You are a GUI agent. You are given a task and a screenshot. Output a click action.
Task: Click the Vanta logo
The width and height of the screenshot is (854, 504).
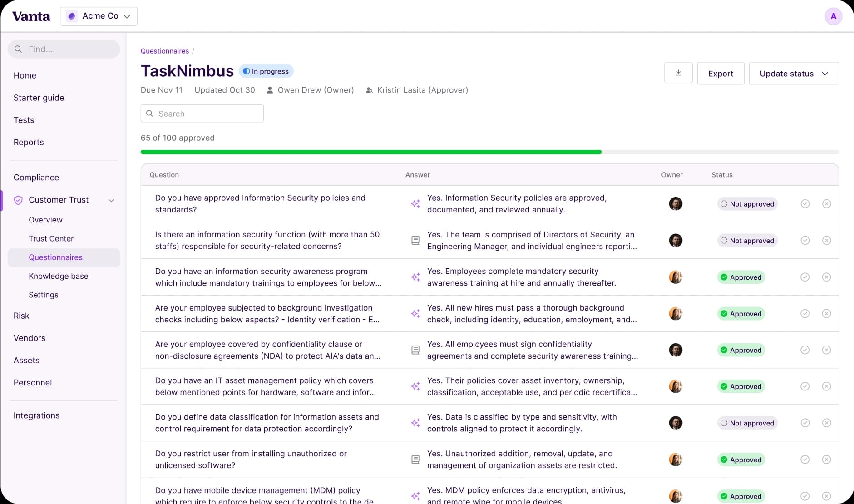[31, 16]
